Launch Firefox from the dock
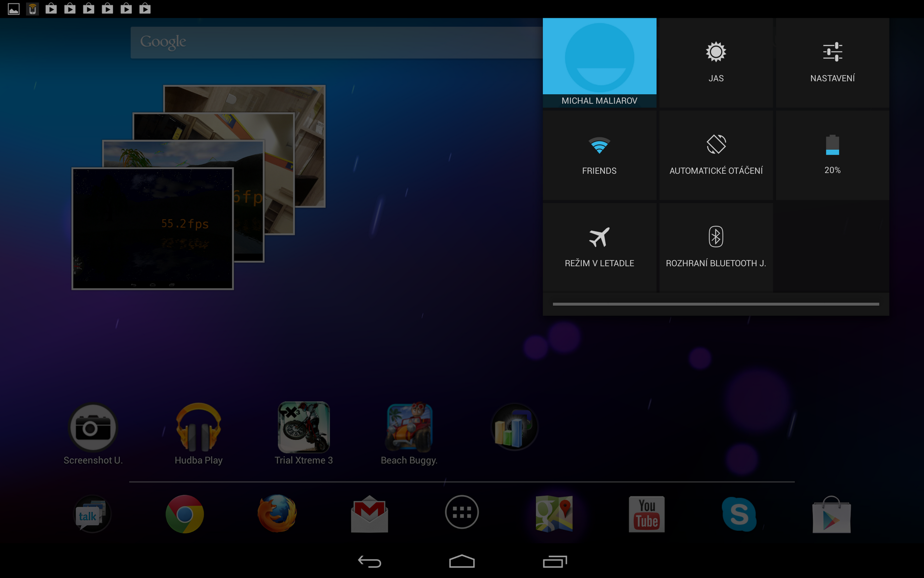Viewport: 924px width, 578px height. 277,513
